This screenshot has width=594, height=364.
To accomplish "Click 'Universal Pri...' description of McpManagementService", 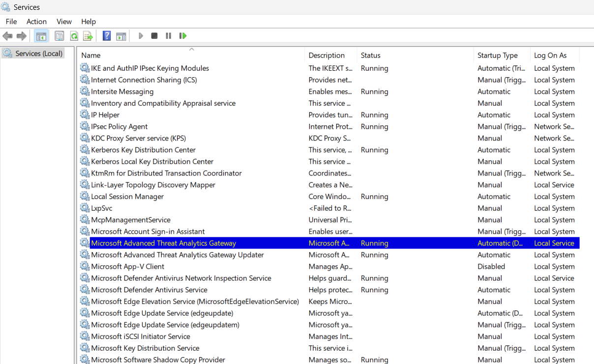I will [x=330, y=220].
